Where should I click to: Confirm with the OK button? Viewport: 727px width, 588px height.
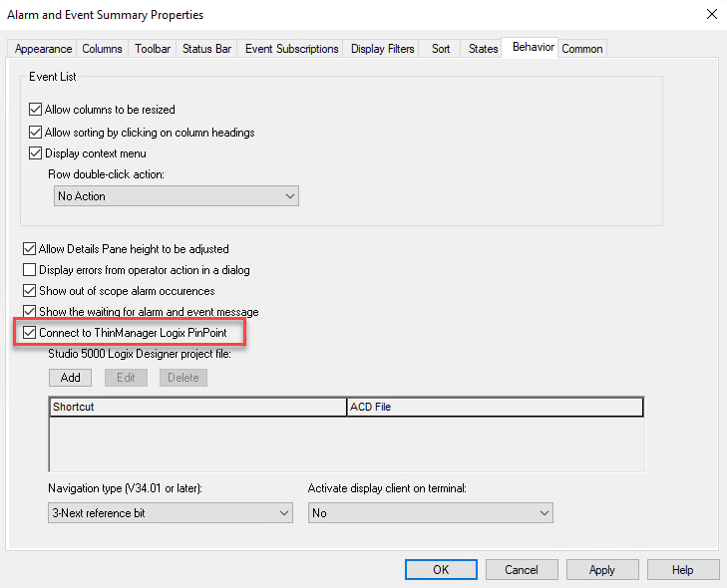pyautogui.click(x=441, y=569)
